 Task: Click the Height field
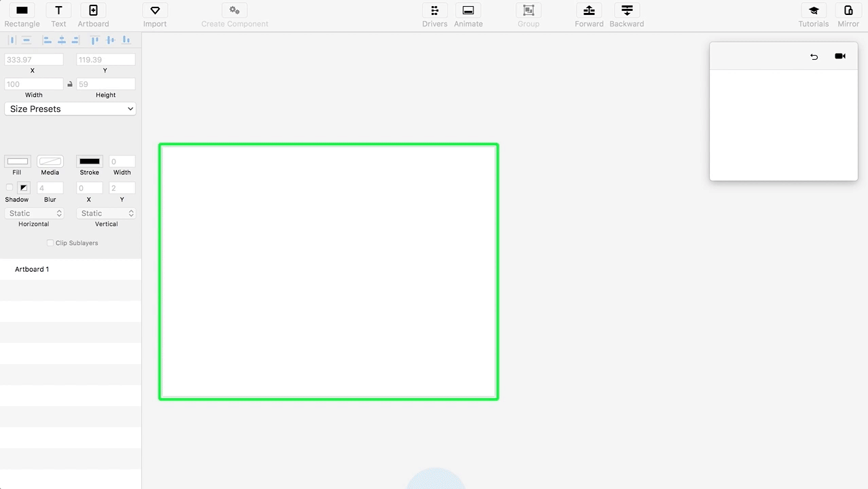106,84
